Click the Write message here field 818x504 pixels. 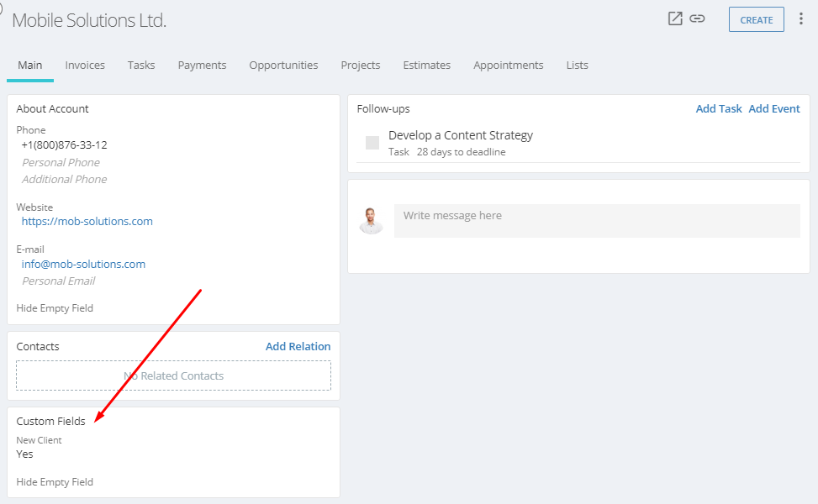(x=597, y=220)
